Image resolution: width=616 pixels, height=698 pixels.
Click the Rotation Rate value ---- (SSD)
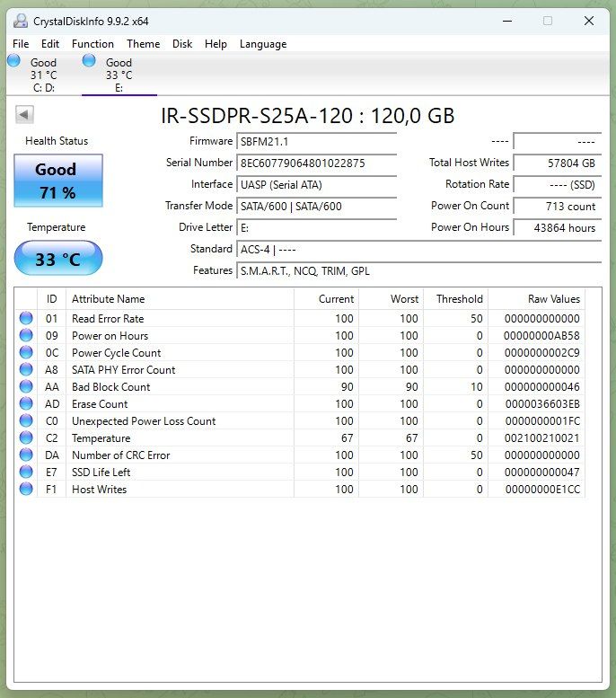(x=558, y=184)
